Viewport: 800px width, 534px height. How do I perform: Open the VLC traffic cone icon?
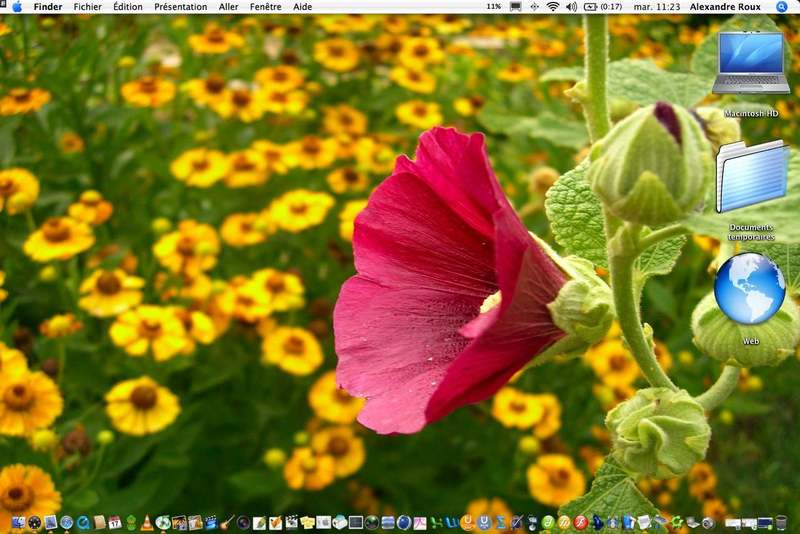[146, 522]
